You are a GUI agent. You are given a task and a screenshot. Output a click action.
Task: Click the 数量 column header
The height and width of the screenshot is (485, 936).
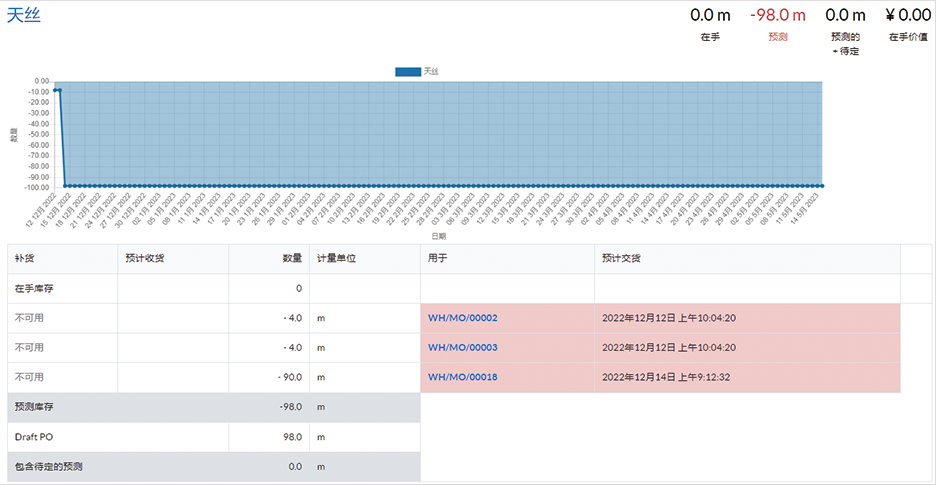click(x=291, y=258)
